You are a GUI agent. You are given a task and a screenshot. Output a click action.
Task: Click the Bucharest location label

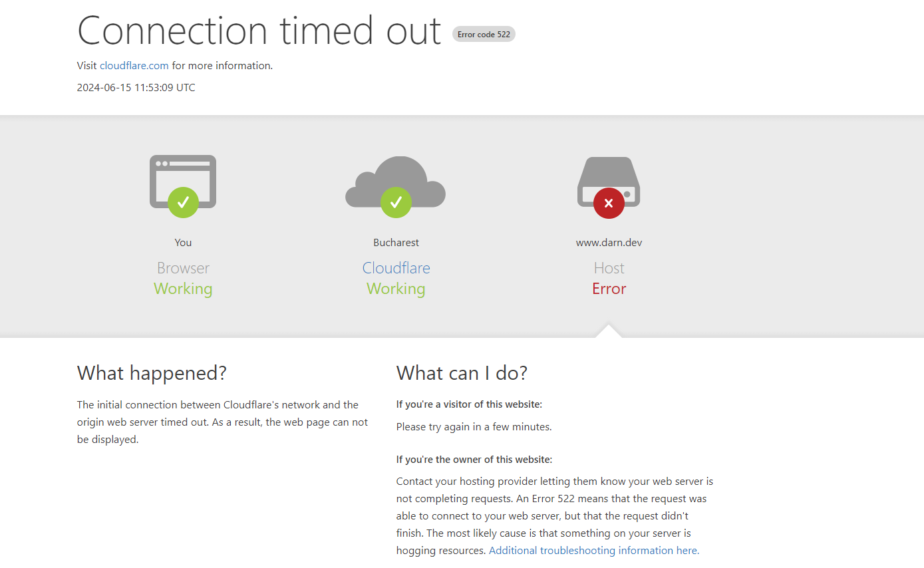pyautogui.click(x=396, y=242)
